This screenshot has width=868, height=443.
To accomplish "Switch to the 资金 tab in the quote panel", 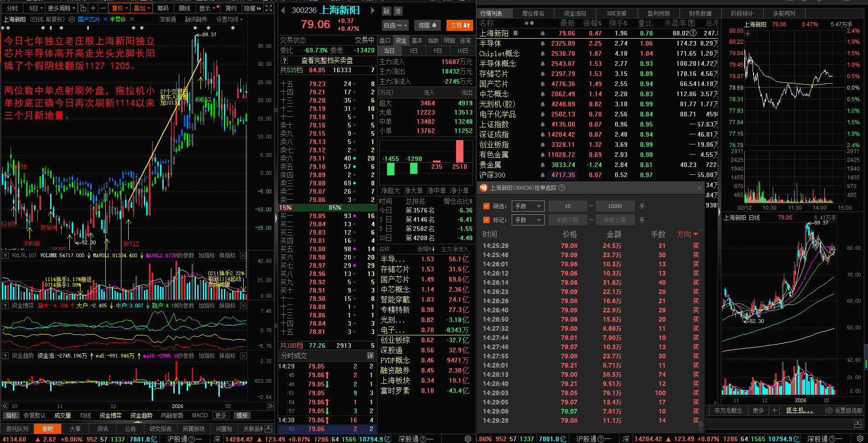I will click(x=401, y=40).
